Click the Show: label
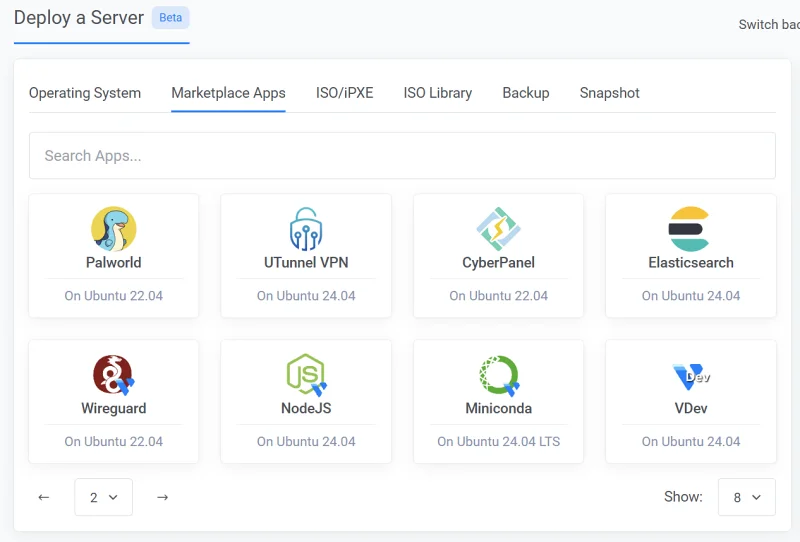 point(683,497)
